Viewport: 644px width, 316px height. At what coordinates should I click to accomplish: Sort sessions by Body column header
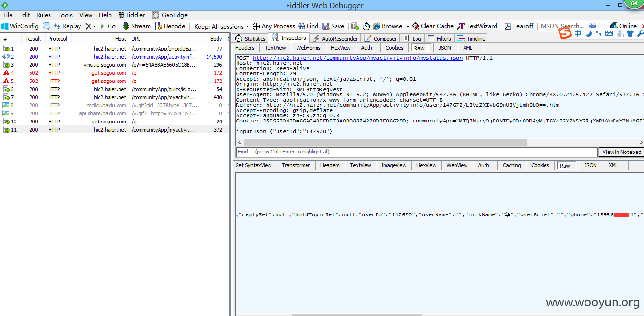[212, 39]
